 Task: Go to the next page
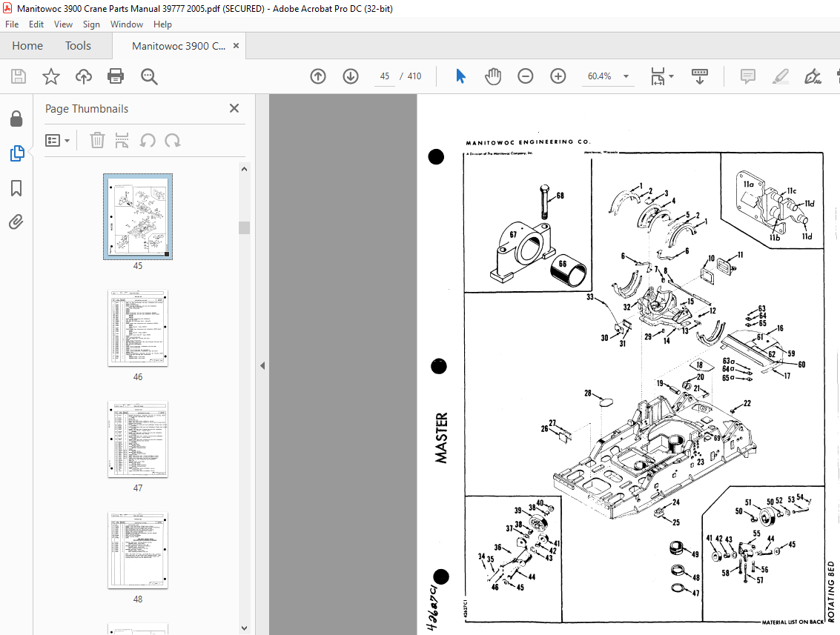coord(351,76)
